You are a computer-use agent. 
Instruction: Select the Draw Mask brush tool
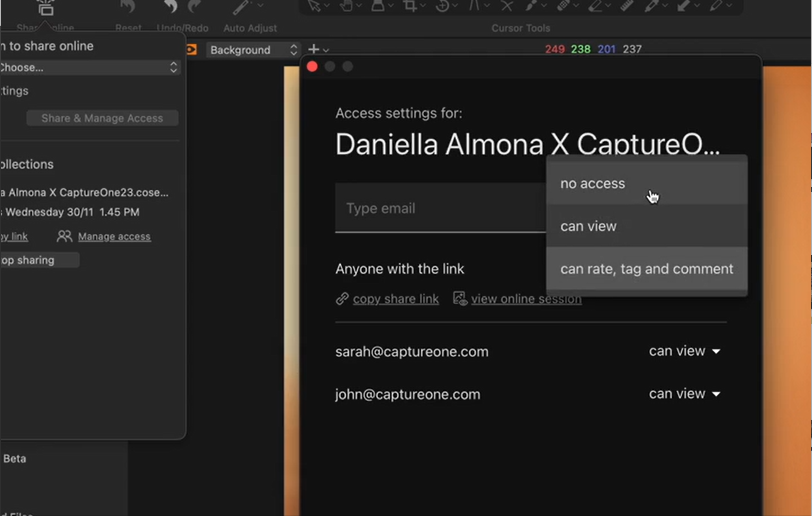531,6
